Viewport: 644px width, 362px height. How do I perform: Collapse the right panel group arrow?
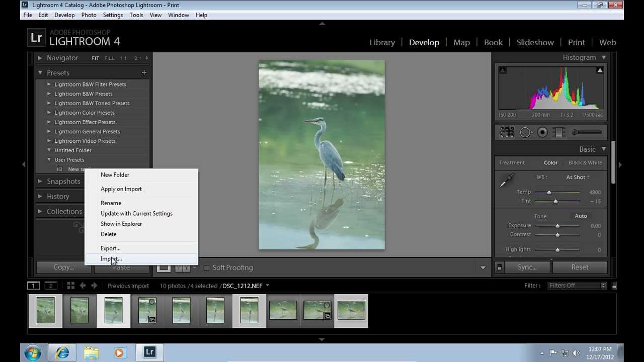620,164
